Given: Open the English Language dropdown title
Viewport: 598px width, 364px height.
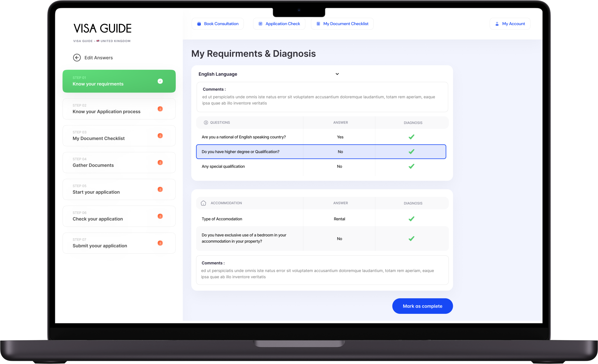Looking at the screenshot, I should point(218,74).
